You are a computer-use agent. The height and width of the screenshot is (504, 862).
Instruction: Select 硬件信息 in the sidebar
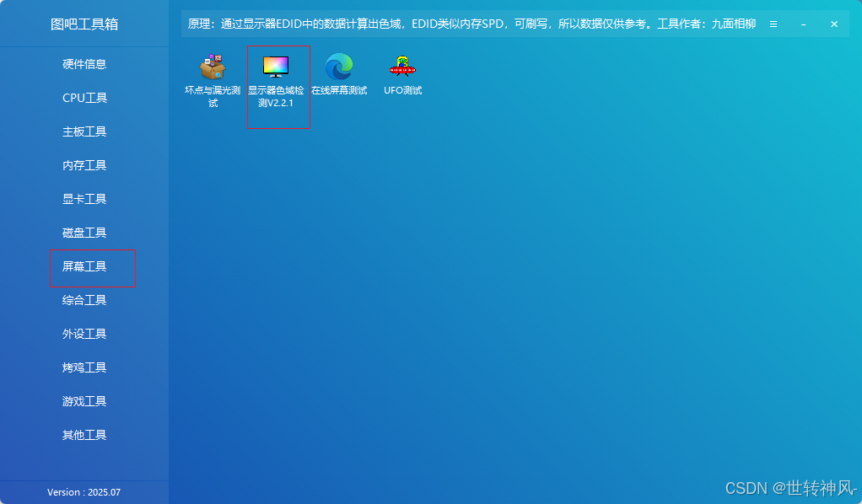coord(84,64)
